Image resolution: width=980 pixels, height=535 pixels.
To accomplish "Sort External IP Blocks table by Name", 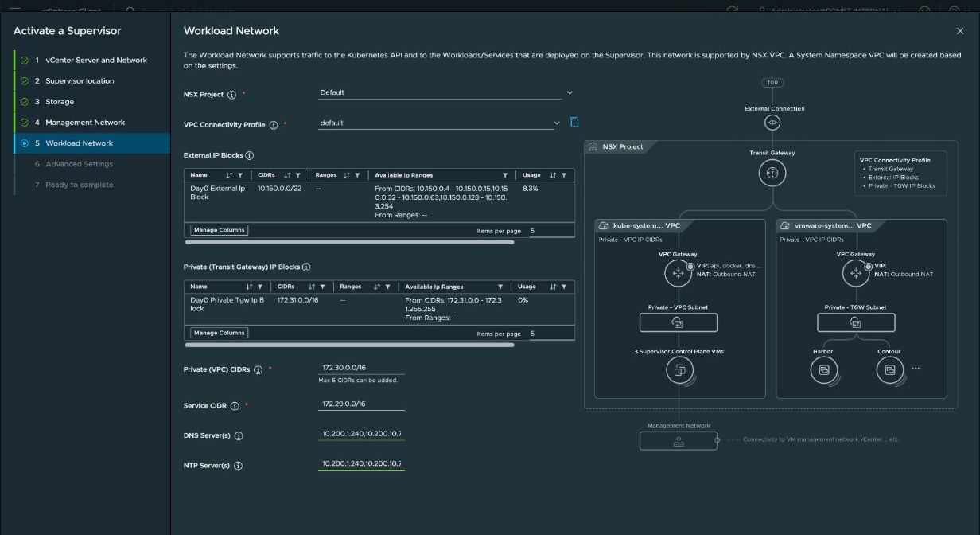I will point(229,175).
